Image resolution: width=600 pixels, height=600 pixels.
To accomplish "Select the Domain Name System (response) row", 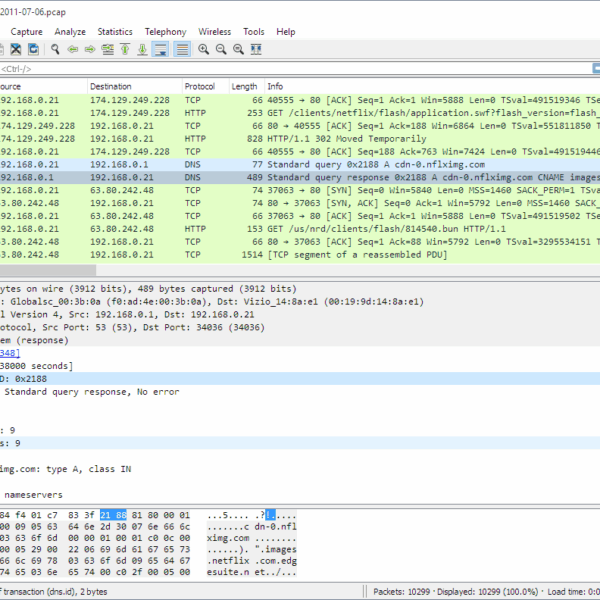I will pyautogui.click(x=300, y=340).
